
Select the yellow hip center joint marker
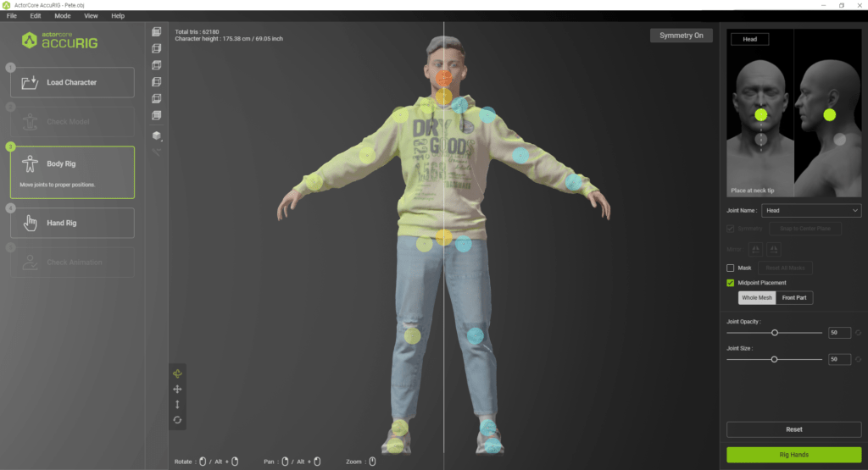(443, 237)
